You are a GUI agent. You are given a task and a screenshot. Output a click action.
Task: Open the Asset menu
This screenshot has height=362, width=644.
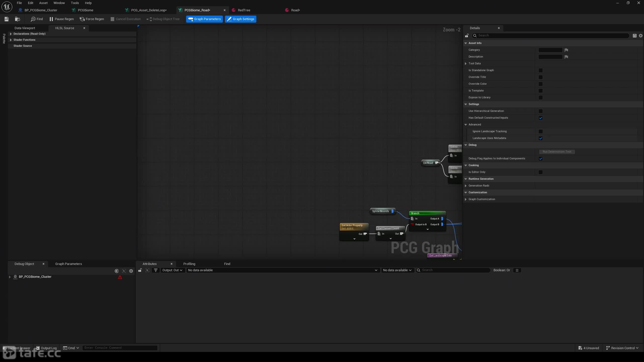tap(43, 3)
